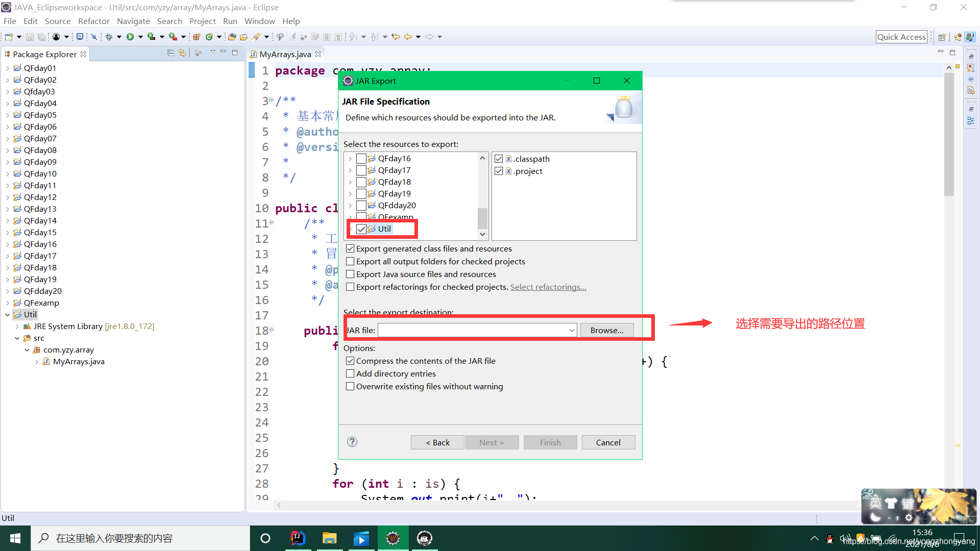The height and width of the screenshot is (551, 980).
Task: Click the Open Perspective icon
Action: [x=942, y=37]
